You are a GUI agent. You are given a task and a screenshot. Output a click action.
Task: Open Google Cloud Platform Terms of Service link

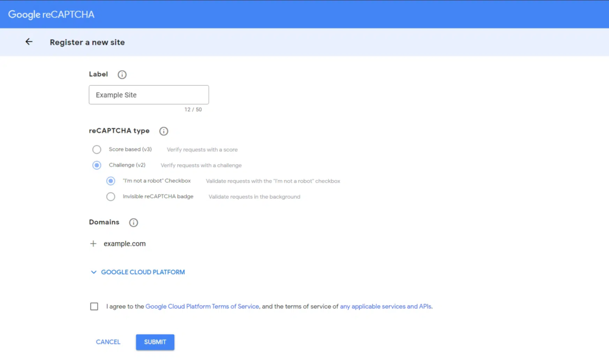click(202, 307)
